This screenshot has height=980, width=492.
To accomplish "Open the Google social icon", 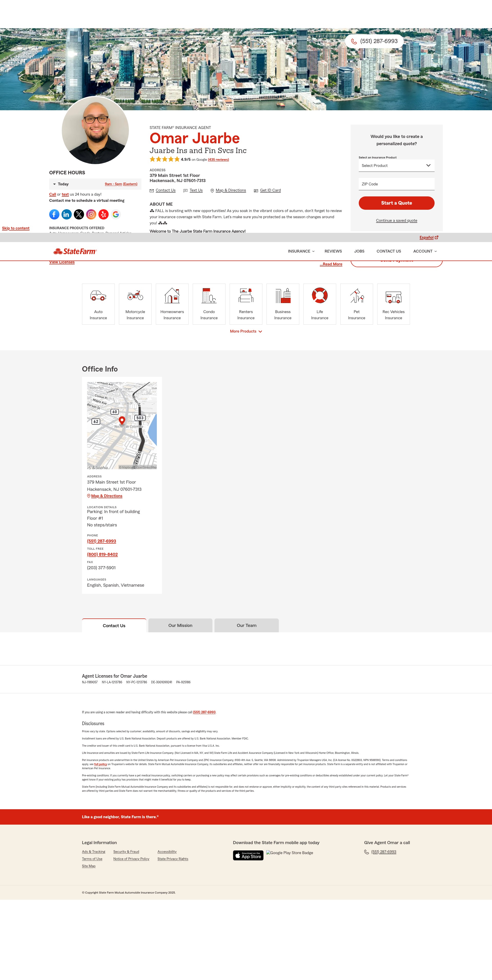I will point(116,215).
